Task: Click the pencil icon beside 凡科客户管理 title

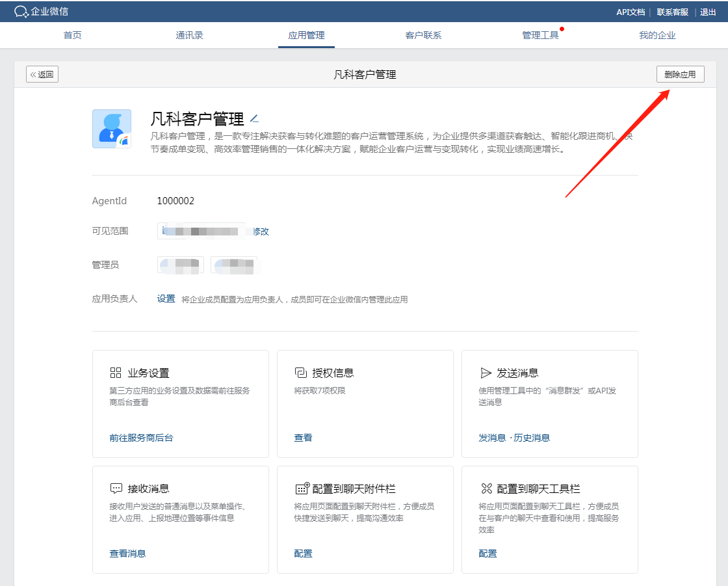Action: tap(254, 118)
